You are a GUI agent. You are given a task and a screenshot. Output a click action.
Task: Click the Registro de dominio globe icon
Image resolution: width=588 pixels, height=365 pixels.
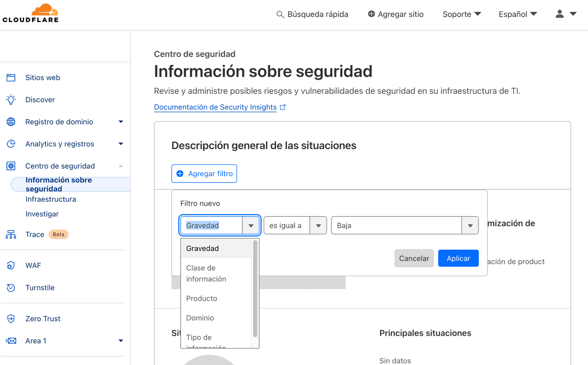click(x=11, y=122)
